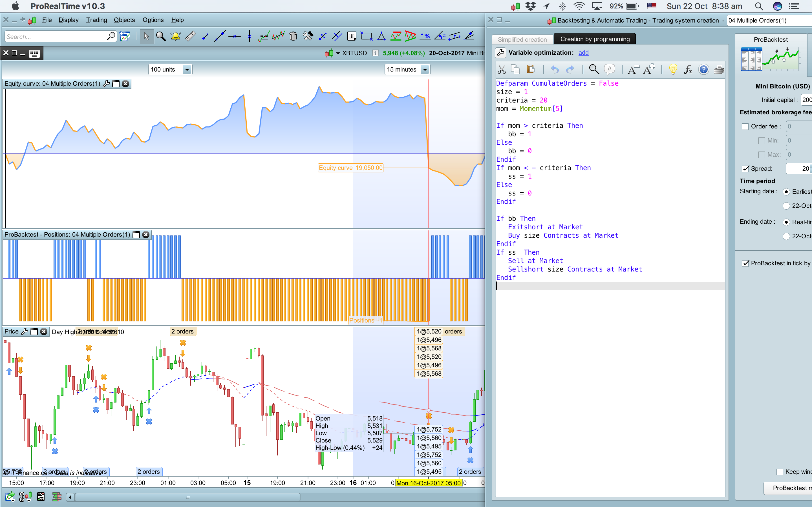
Task: Enable the Order fee checkbox
Action: [x=745, y=126]
